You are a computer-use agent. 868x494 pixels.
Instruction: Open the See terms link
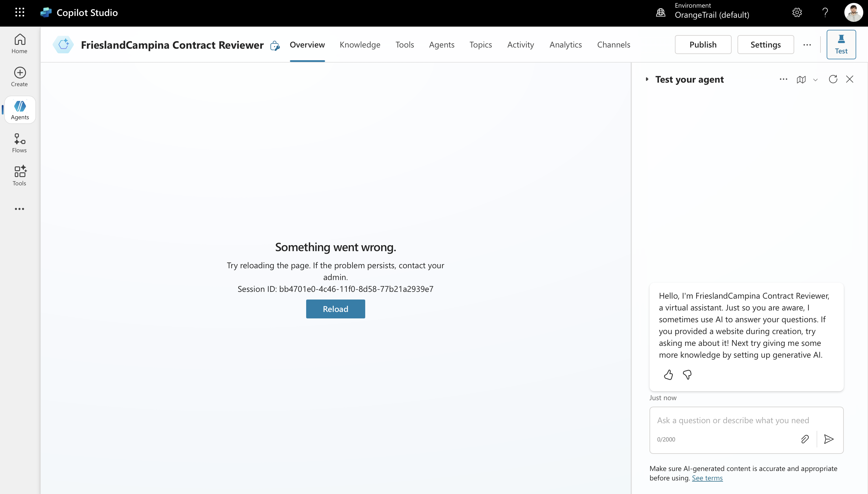coord(707,478)
